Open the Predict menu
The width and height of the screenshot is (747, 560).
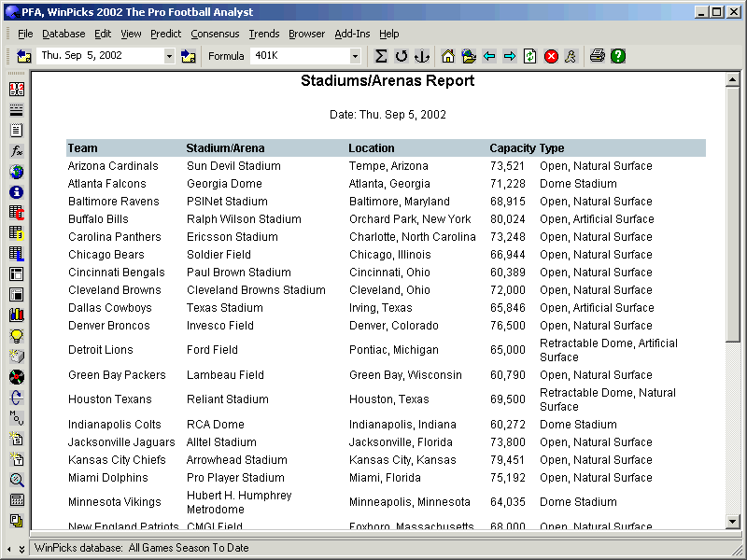166,34
